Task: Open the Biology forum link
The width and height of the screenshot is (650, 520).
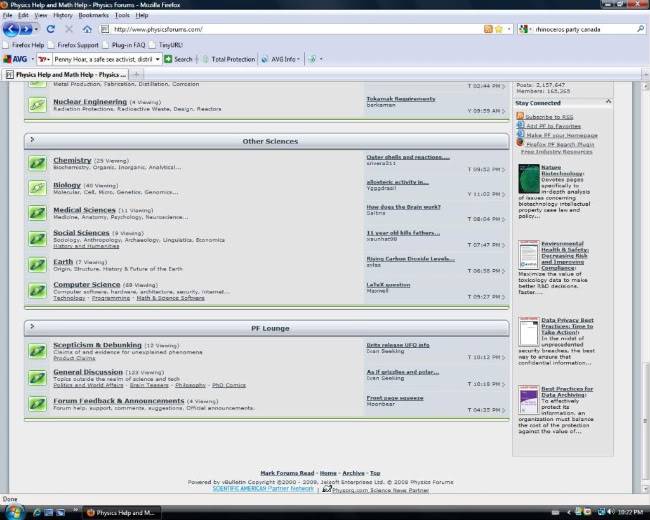Action: click(x=67, y=185)
